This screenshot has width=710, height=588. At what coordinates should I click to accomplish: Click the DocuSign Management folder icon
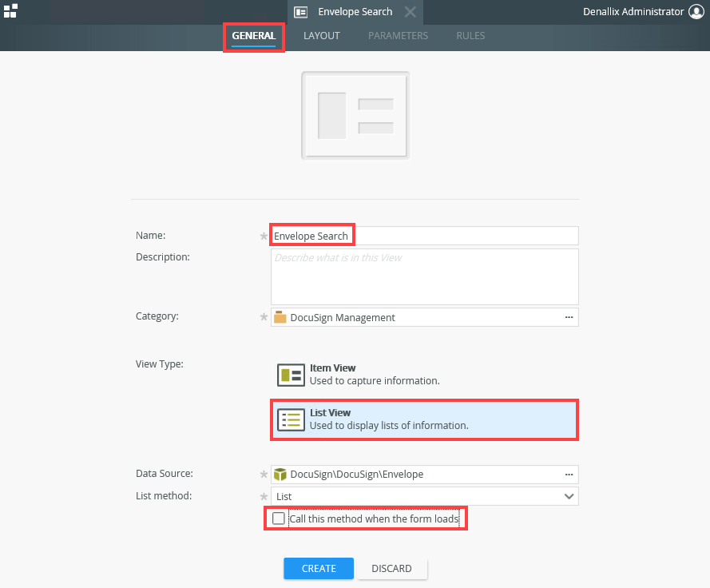coord(280,317)
